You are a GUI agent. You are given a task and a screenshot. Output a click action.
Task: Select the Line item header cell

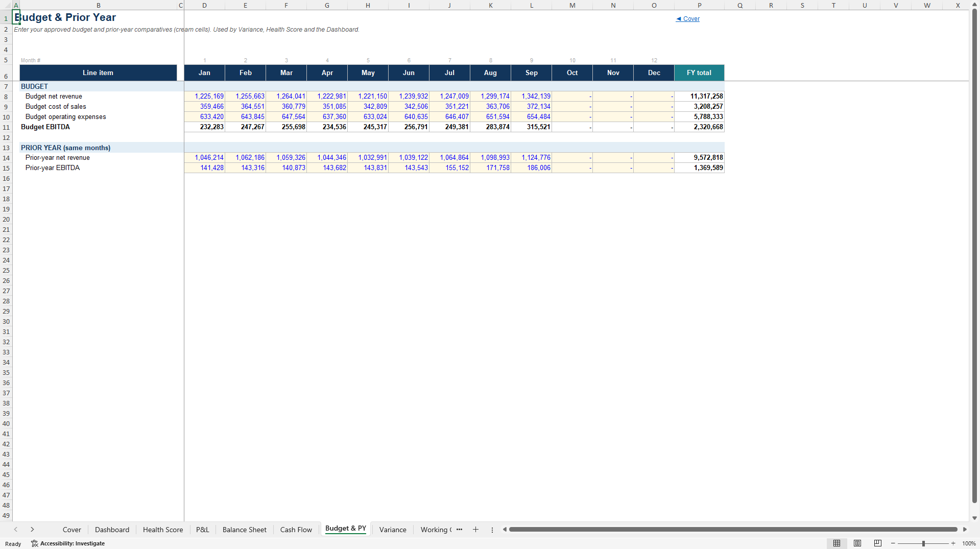[x=98, y=73]
